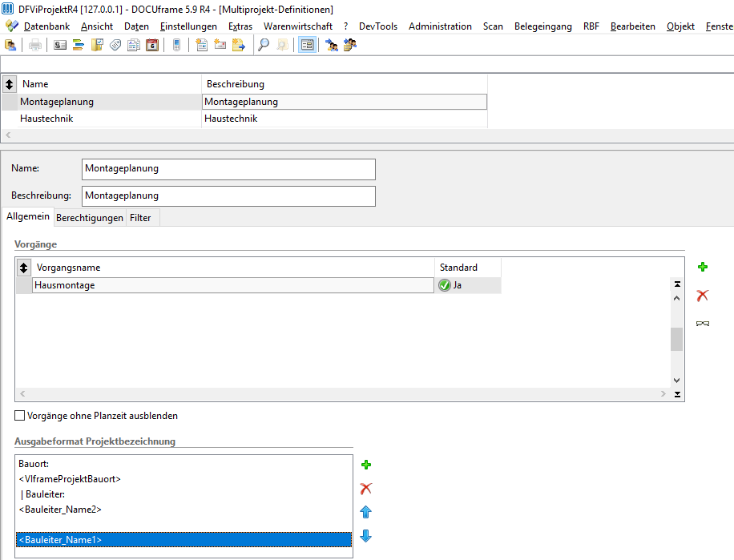Click the new document toolbar icon
This screenshot has height=560, width=734.
202,45
